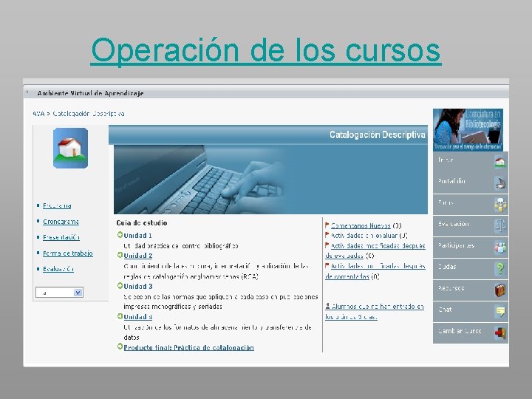Open Actividades modificadas después de comentadas link
This screenshot has height=399, width=532.
375,271
